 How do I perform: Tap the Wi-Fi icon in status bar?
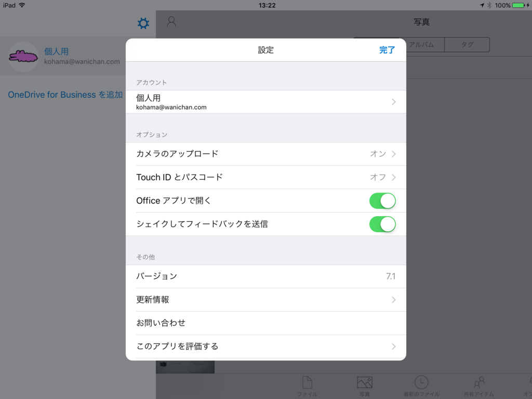(x=22, y=5)
